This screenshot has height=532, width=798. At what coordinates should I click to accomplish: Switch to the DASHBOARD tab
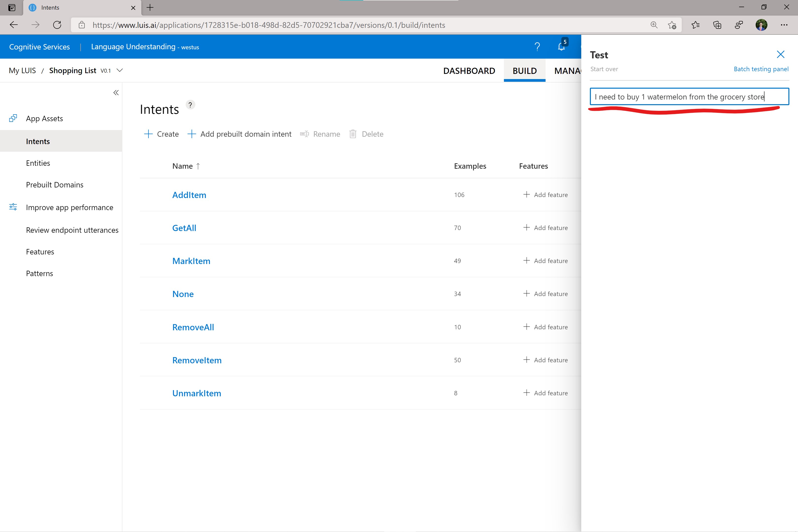coord(469,71)
